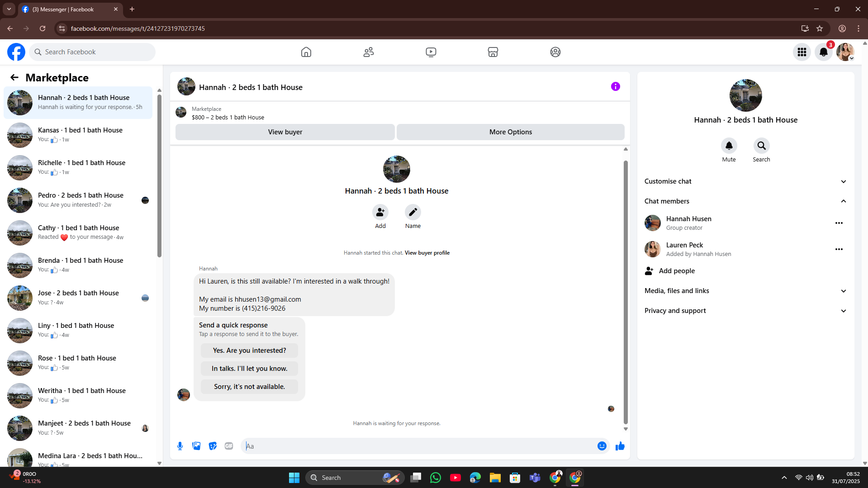Open Microsoft Teams from the taskbar
Viewport: 868px width, 488px height.
(535, 478)
